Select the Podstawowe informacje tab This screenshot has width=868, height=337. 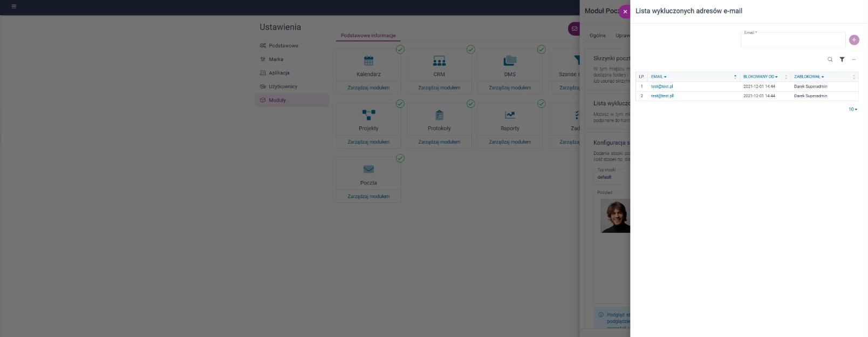368,36
